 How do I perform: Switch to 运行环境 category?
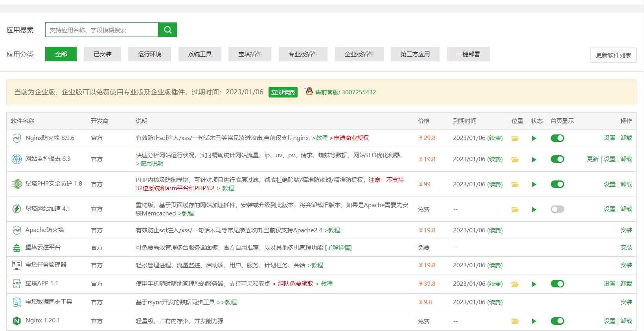point(149,54)
